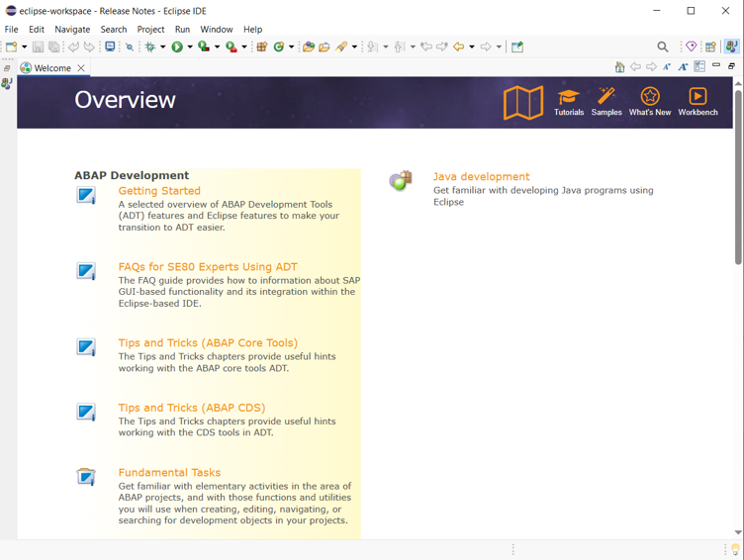Click the Reduce font size icon
744x560 pixels.
pyautogui.click(x=667, y=67)
